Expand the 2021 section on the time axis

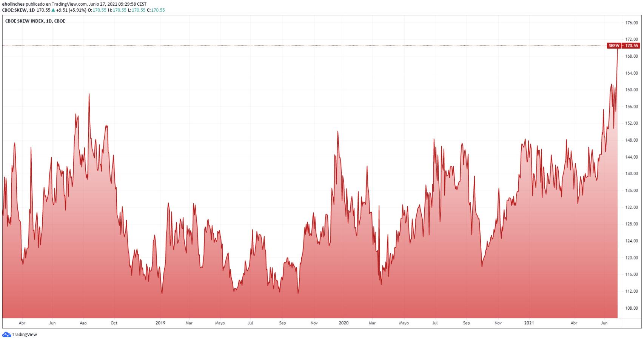pyautogui.click(x=528, y=323)
